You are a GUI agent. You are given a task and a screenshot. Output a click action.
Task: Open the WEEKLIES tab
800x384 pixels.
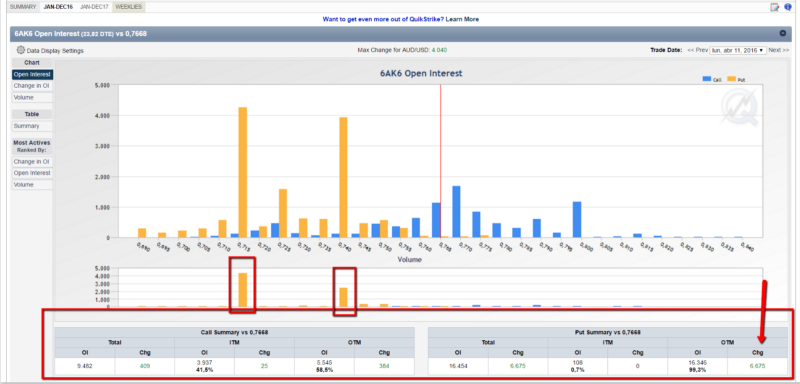click(x=129, y=7)
